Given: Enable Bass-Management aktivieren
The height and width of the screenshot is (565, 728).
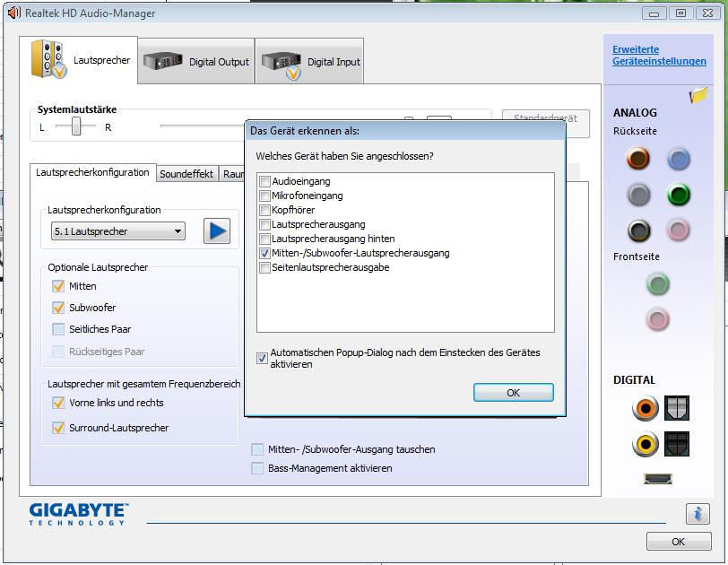Looking at the screenshot, I should point(256,468).
